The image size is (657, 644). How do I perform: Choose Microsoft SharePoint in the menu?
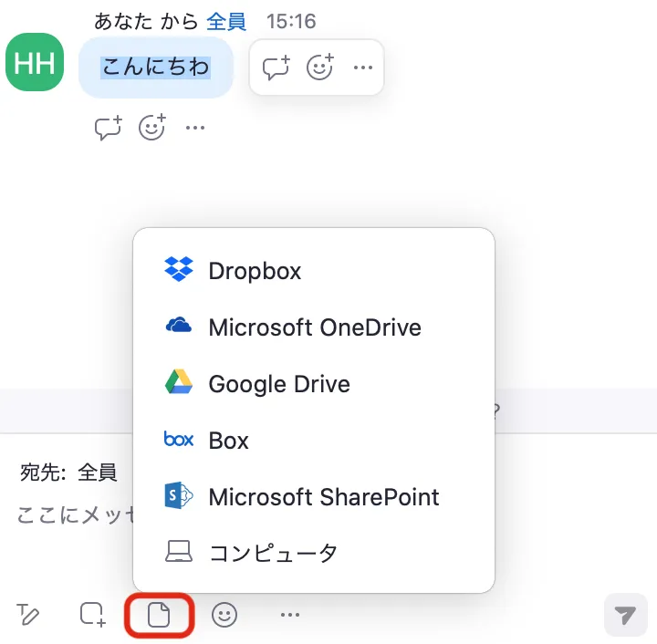coord(323,497)
